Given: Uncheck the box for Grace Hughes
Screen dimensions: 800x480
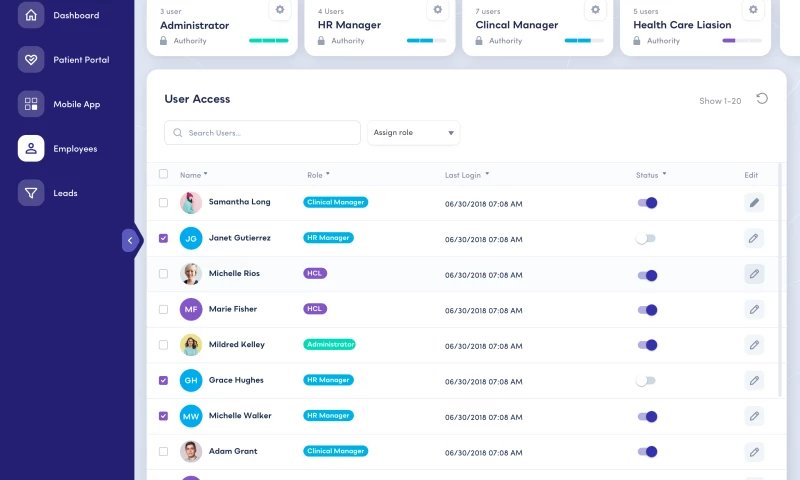Looking at the screenshot, I should pos(163,381).
